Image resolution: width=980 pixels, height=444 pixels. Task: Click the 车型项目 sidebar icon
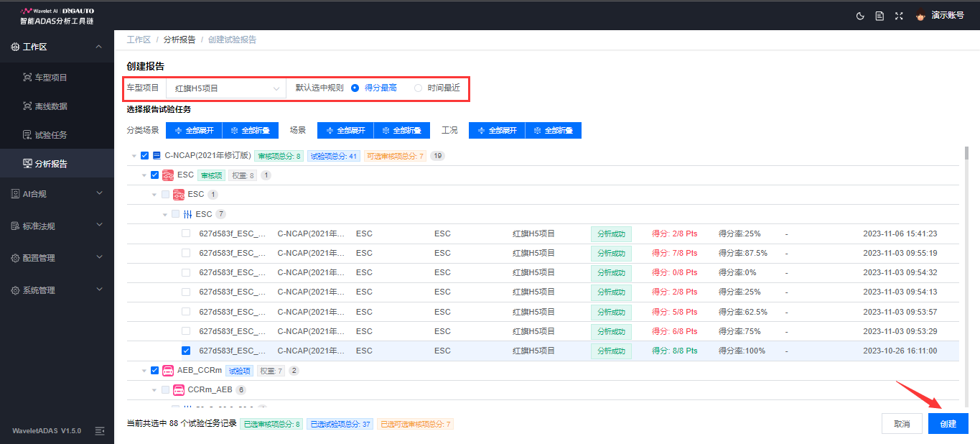point(27,77)
